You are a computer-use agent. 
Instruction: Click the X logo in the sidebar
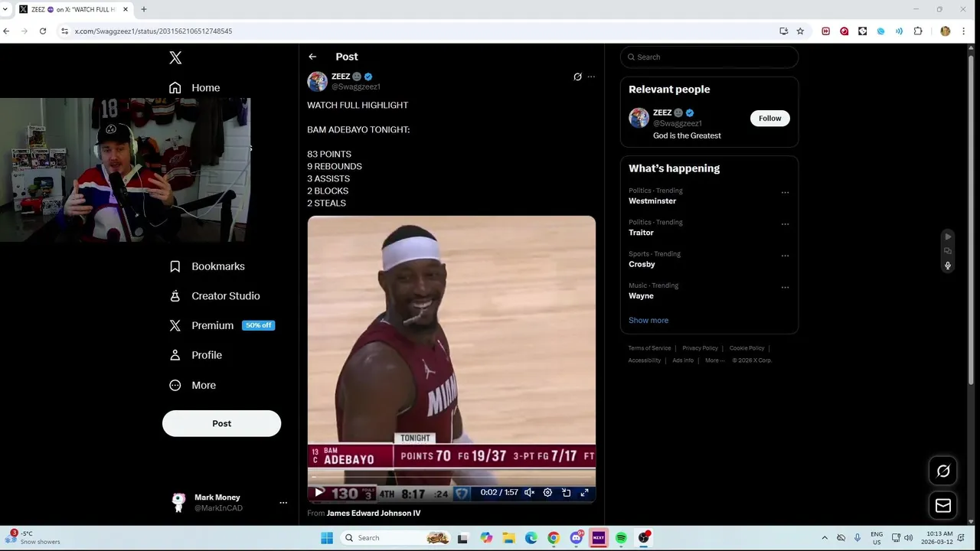175,57
